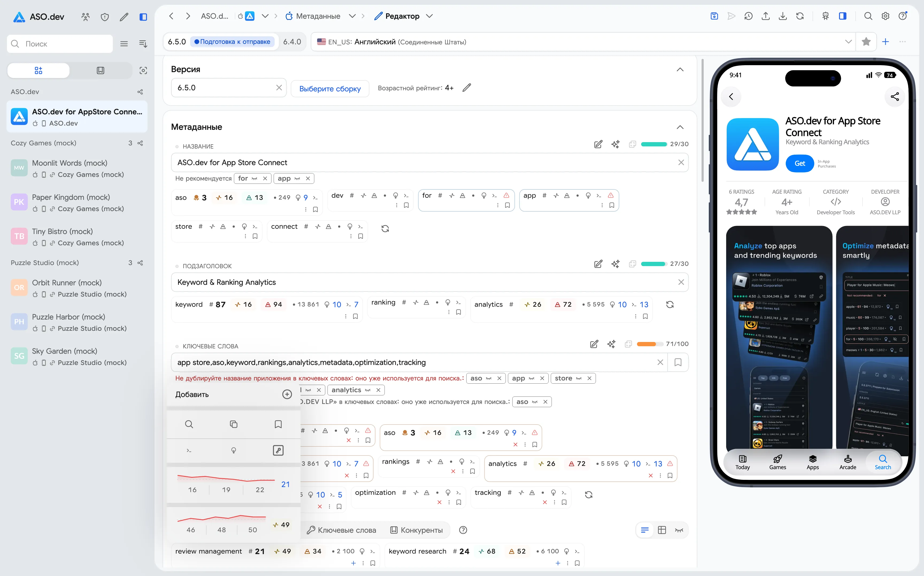The width and height of the screenshot is (924, 576).
Task: Open Search tab in phone preview
Action: 883,462
